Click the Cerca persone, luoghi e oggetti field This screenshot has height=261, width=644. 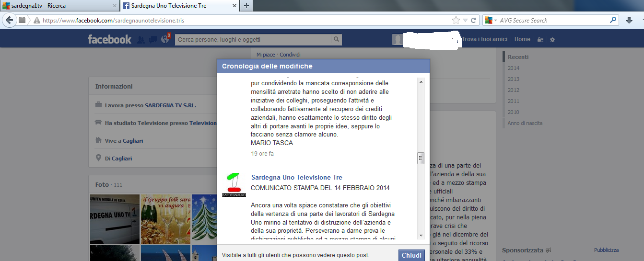pos(253,40)
